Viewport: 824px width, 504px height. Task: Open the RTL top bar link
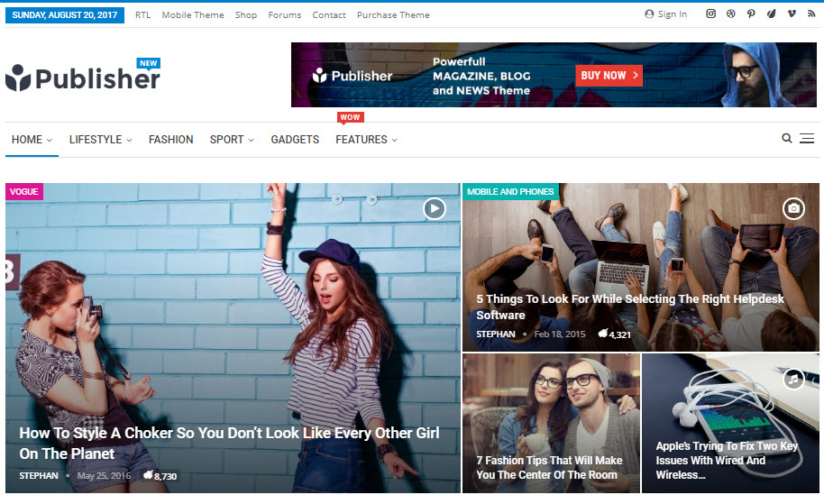143,14
